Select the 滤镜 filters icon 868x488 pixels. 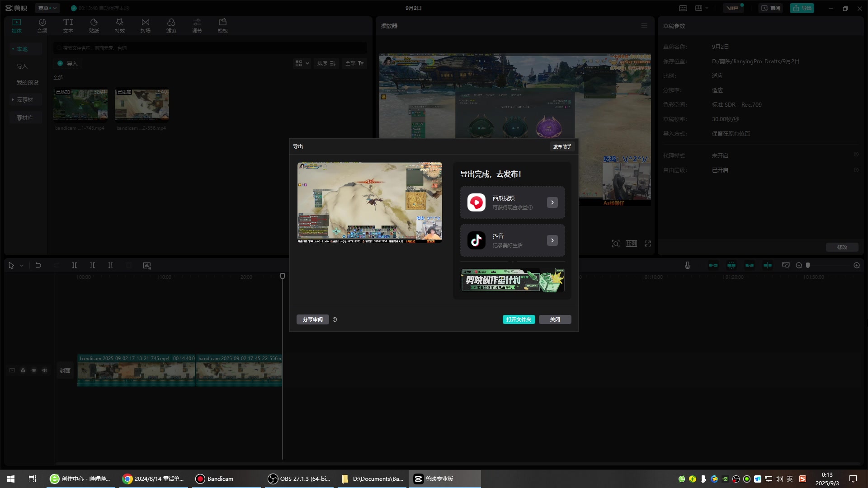click(171, 26)
